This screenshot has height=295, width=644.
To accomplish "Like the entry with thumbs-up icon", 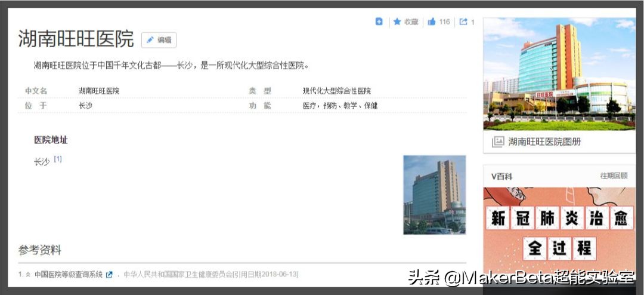I will click(432, 21).
